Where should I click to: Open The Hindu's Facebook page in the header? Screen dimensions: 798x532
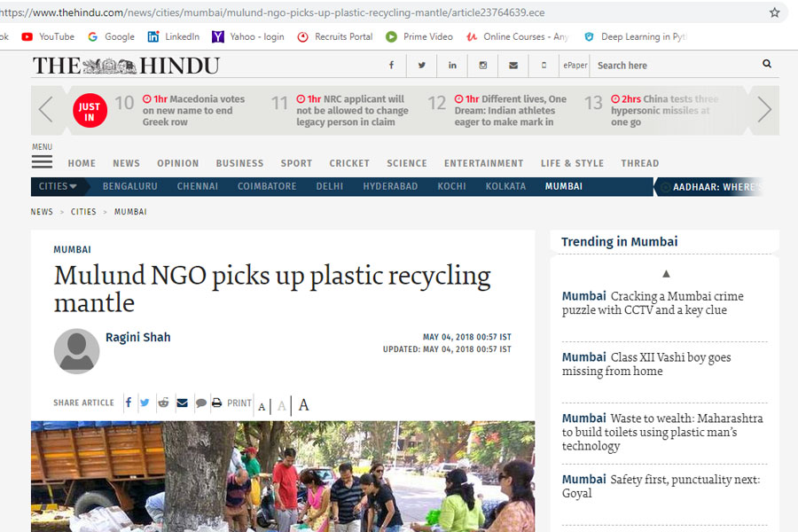tap(391, 65)
